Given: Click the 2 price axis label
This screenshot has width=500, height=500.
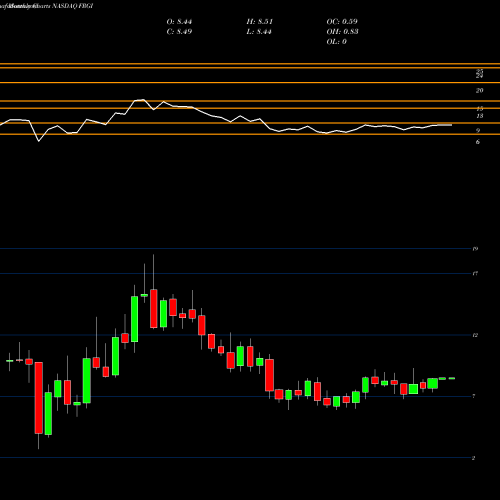Looking at the screenshot, I should point(474,458).
